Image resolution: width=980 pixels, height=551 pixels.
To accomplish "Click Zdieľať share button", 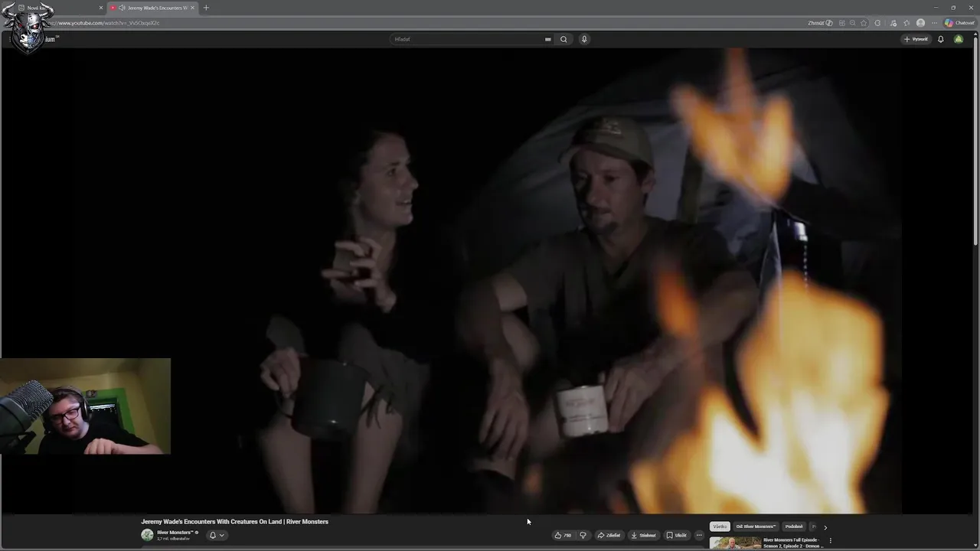I will click(x=609, y=535).
